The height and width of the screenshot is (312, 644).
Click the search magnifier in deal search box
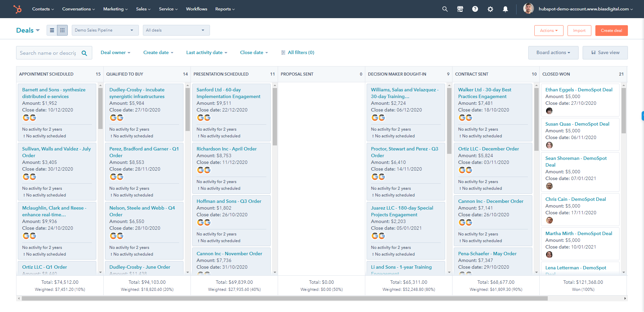[84, 53]
